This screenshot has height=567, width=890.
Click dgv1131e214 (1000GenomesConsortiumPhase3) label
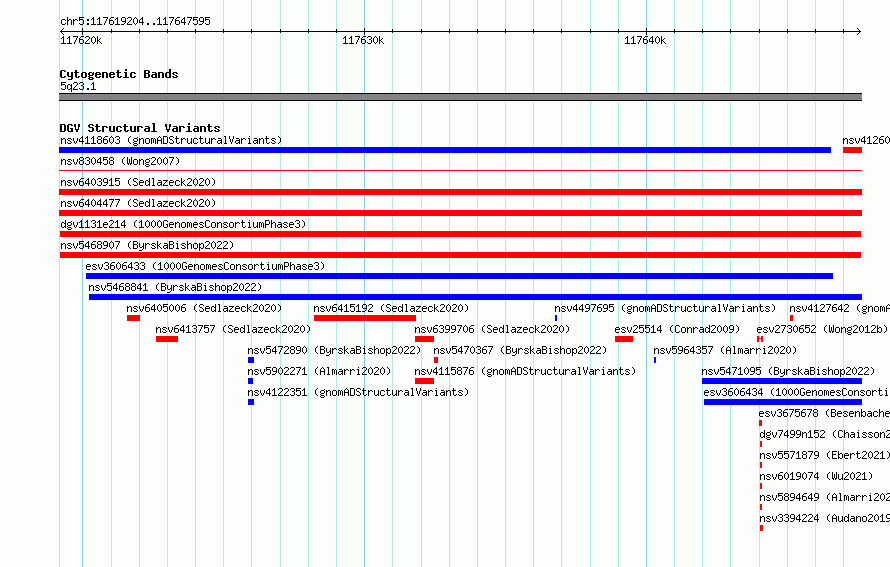pos(183,224)
